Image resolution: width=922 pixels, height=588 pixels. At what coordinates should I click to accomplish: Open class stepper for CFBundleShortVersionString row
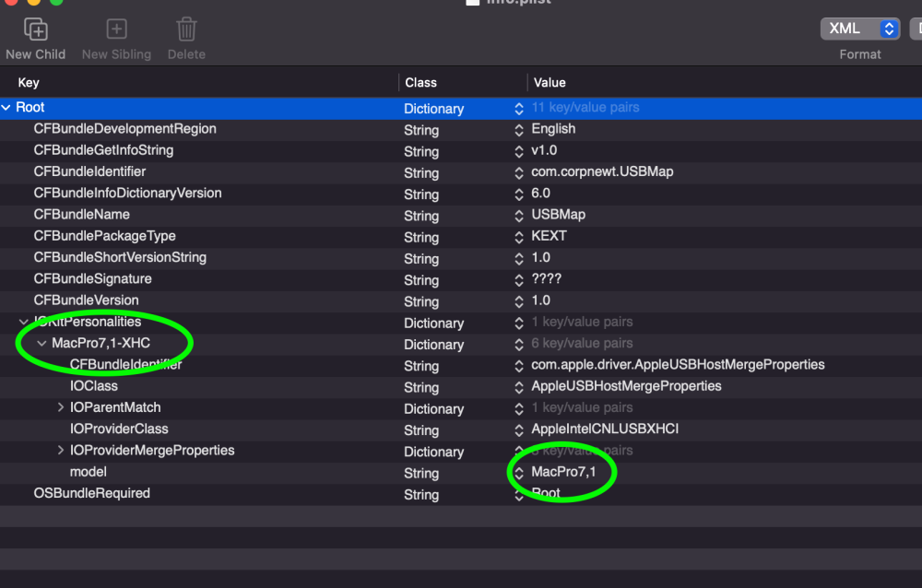pyautogui.click(x=518, y=259)
